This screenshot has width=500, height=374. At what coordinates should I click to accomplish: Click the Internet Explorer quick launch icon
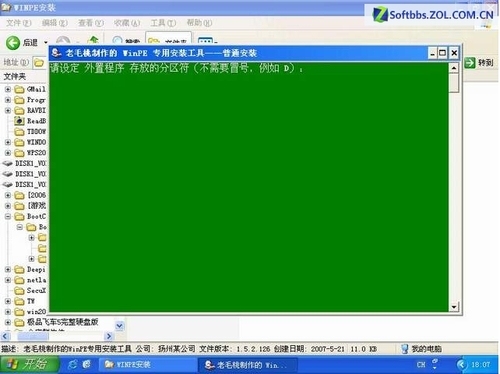coord(72,364)
